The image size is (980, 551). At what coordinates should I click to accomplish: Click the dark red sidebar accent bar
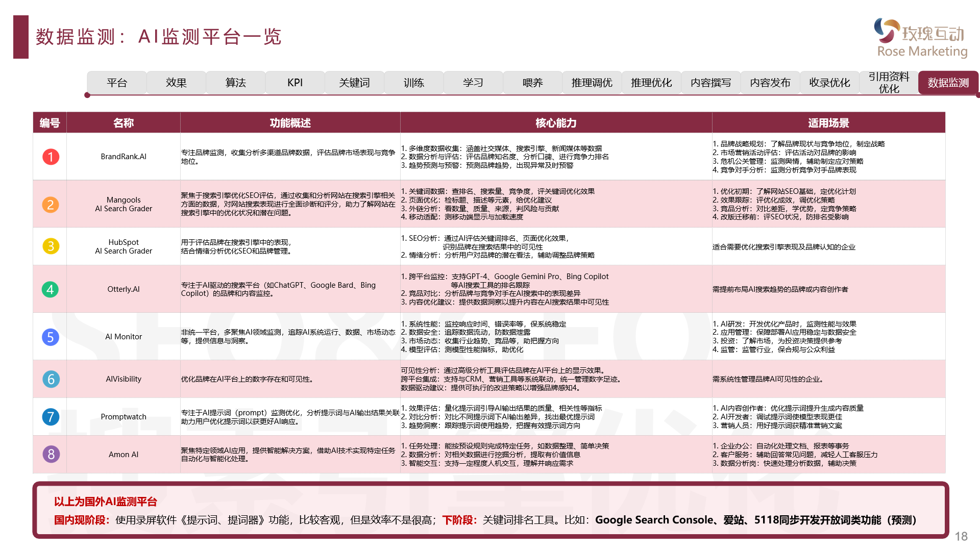pyautogui.click(x=20, y=38)
